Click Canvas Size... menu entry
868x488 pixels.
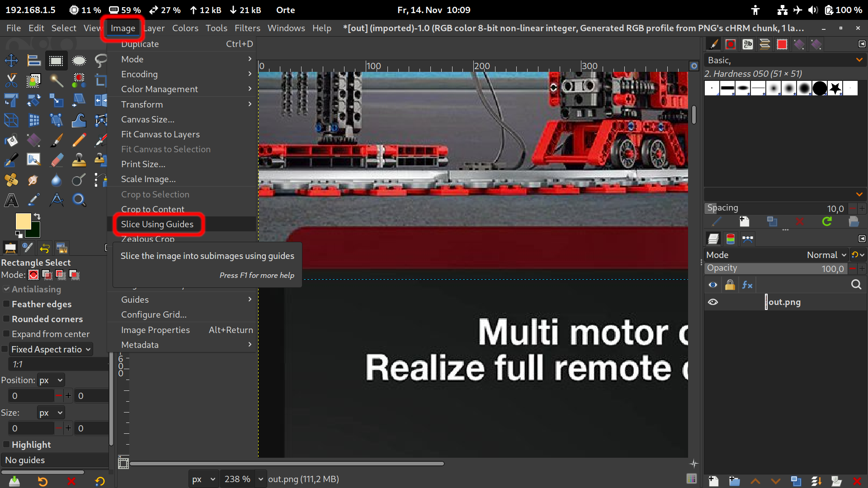[147, 119]
